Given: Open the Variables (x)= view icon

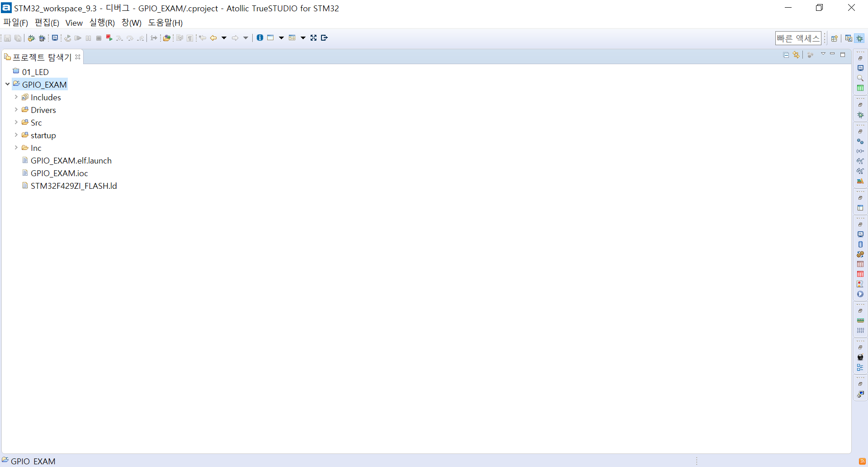Looking at the screenshot, I should click(860, 151).
